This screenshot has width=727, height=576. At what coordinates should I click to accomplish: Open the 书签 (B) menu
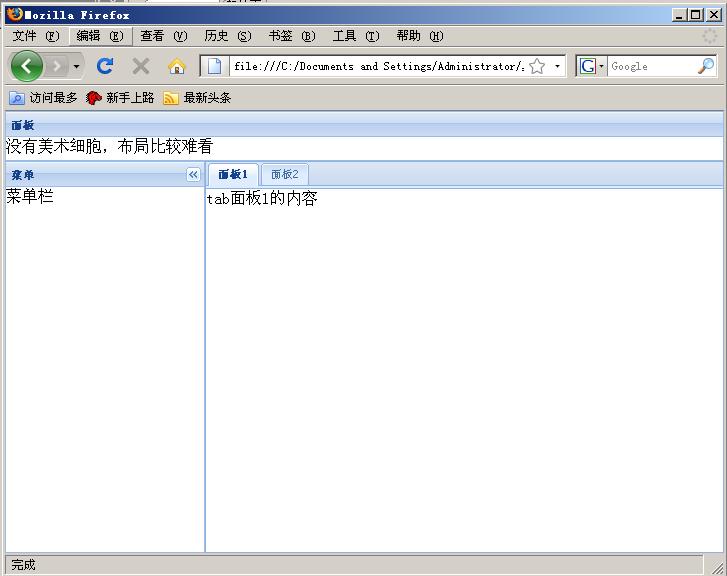291,36
